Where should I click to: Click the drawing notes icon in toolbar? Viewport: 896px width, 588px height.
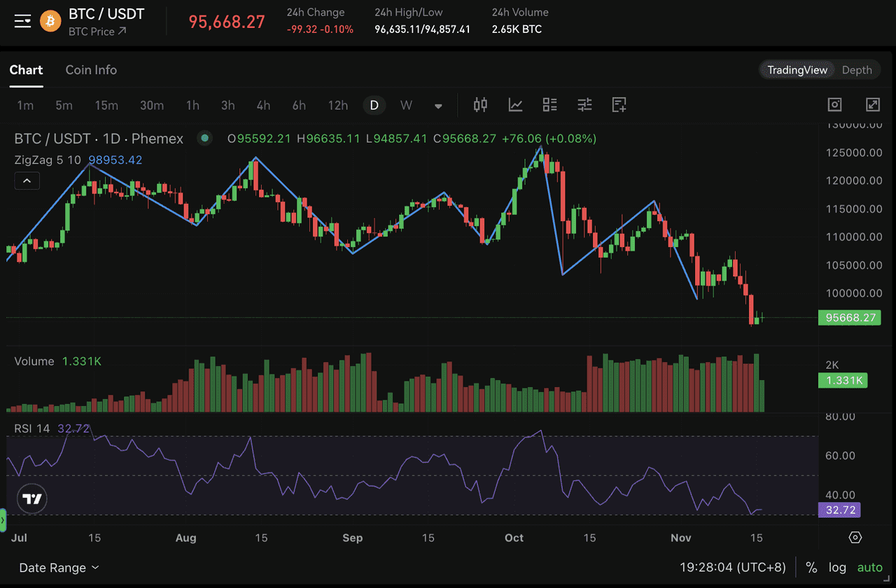[x=619, y=105]
